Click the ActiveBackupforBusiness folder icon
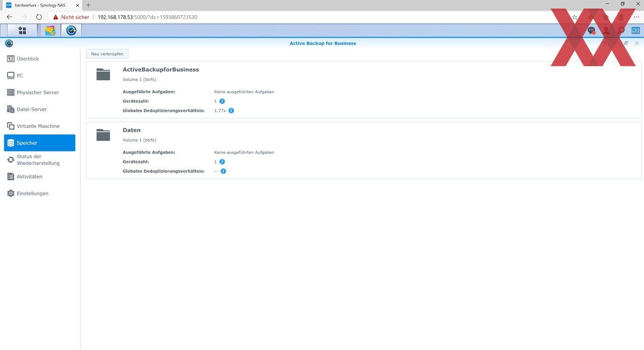The width and height of the screenshot is (644, 350). click(x=103, y=74)
